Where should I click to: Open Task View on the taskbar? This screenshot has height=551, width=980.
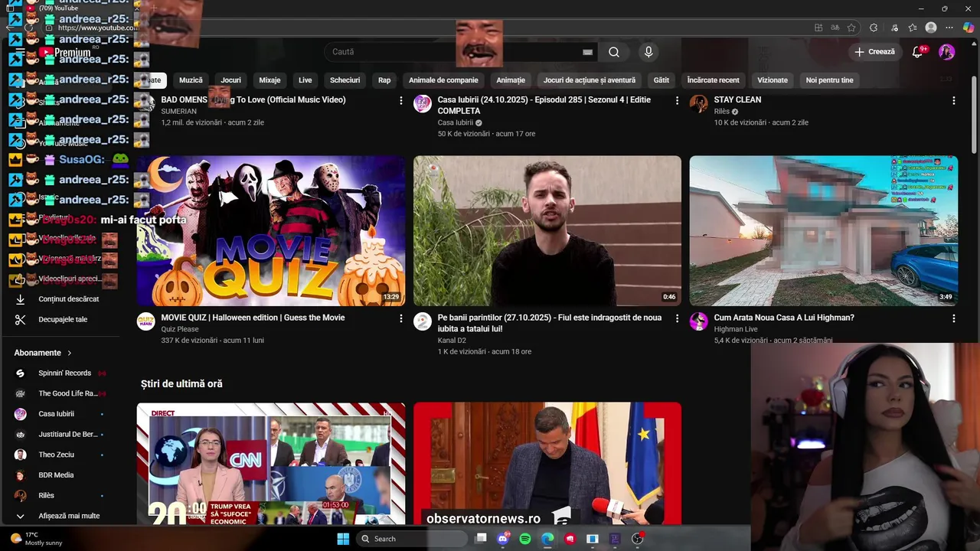tap(481, 539)
